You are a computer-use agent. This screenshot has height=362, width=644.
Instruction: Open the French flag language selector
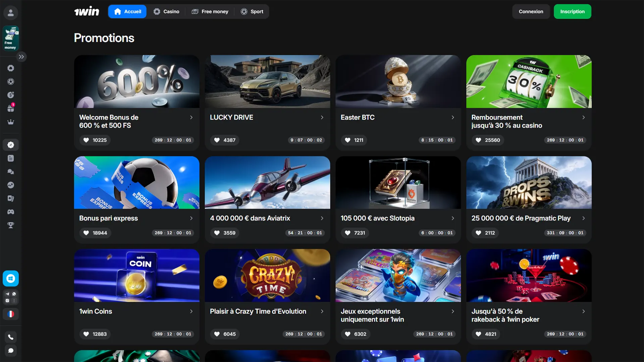[x=11, y=314]
